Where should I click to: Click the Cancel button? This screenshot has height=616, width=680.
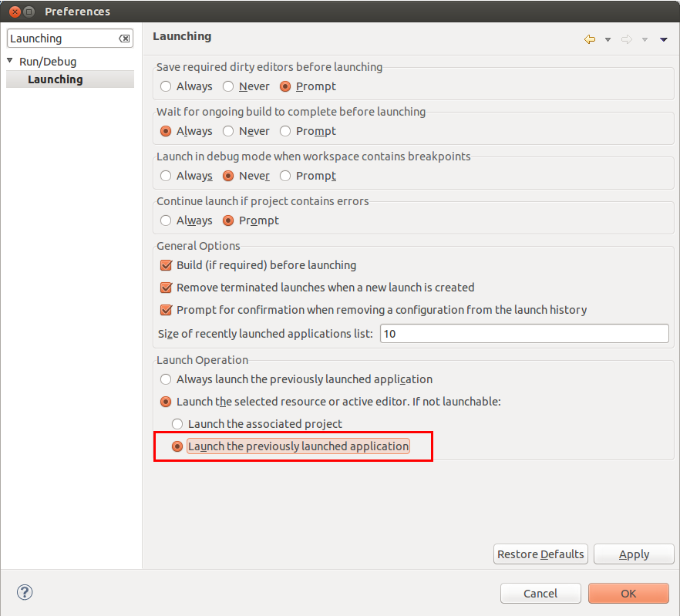540,593
